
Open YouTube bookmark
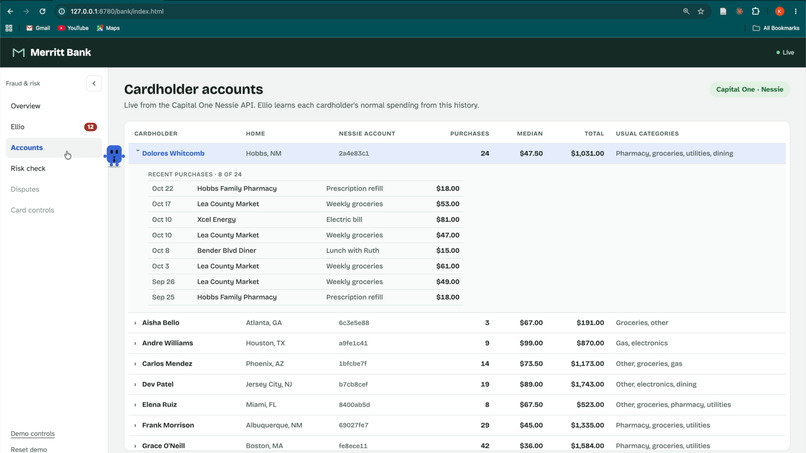tap(73, 28)
